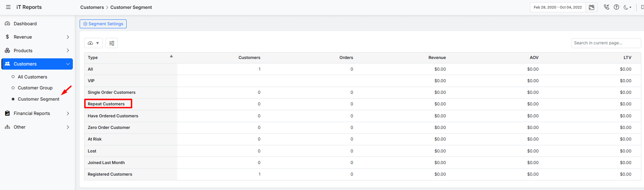The image size is (644, 190).
Task: Click Orders value in Have Ordered Customers row
Action: (x=352, y=116)
